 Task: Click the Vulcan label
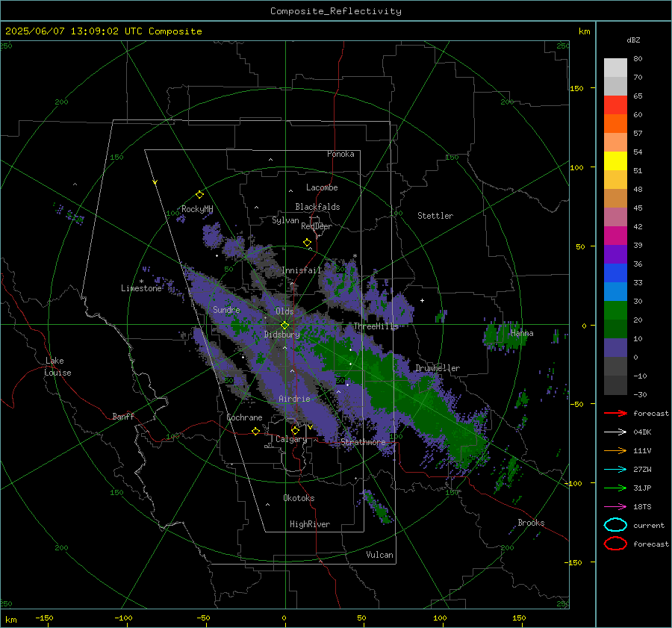(380, 555)
